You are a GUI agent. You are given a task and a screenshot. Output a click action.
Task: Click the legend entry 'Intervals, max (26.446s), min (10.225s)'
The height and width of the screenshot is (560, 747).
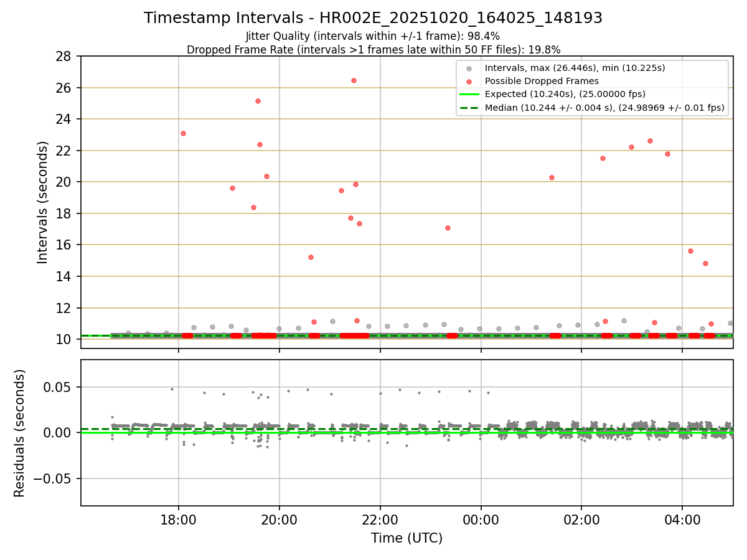[575, 68]
